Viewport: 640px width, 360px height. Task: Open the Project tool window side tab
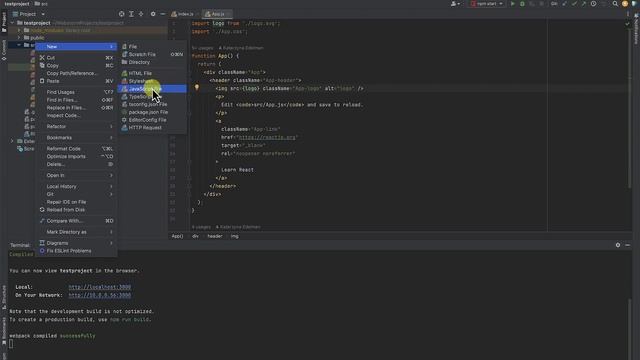[4, 22]
